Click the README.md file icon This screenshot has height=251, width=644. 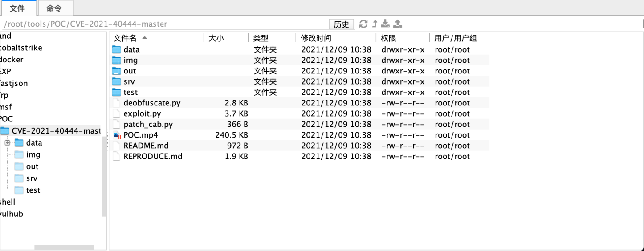[117, 146]
